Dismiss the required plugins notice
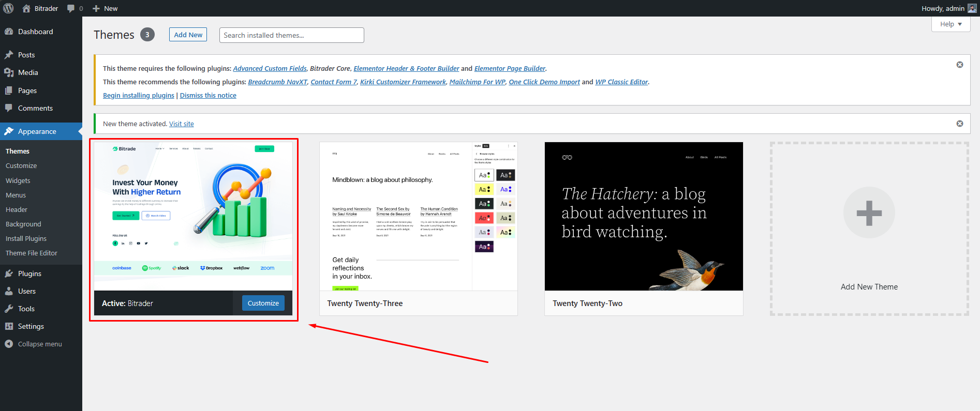 [x=959, y=65]
